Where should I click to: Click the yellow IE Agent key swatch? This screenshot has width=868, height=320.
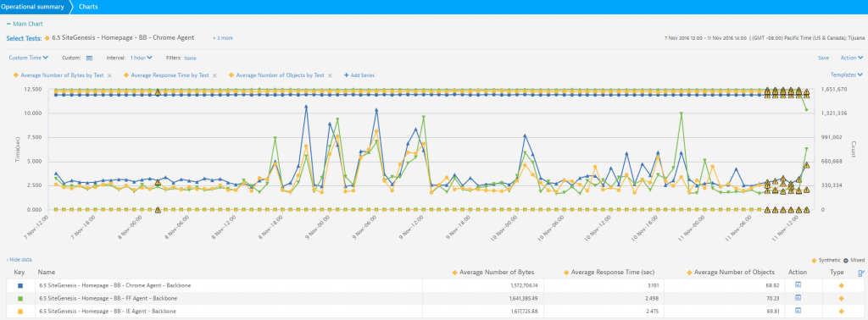[20, 312]
